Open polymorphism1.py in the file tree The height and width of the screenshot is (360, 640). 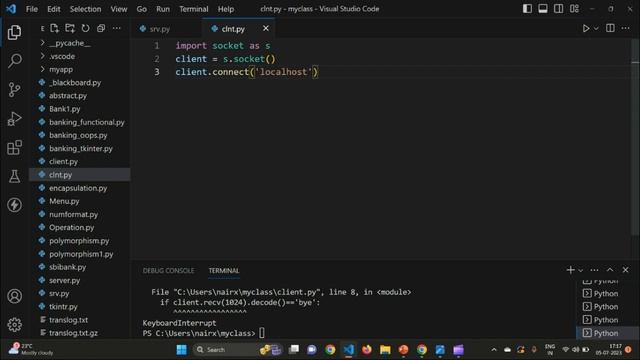[x=80, y=254]
